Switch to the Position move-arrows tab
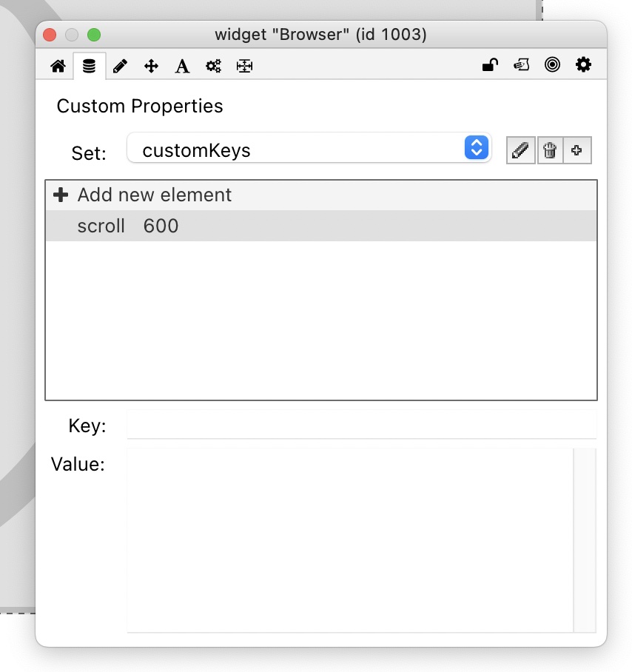Screen dimensions: 632x672 [151, 66]
